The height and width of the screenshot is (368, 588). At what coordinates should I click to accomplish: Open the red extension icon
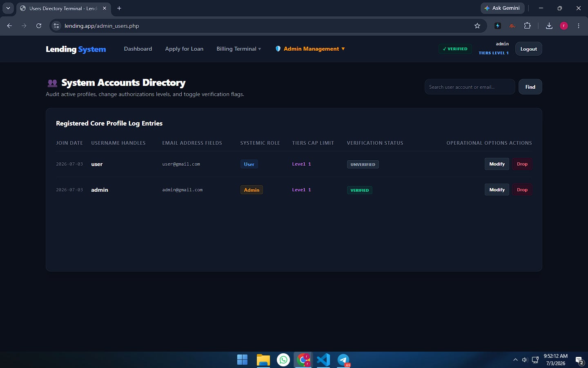[512, 26]
